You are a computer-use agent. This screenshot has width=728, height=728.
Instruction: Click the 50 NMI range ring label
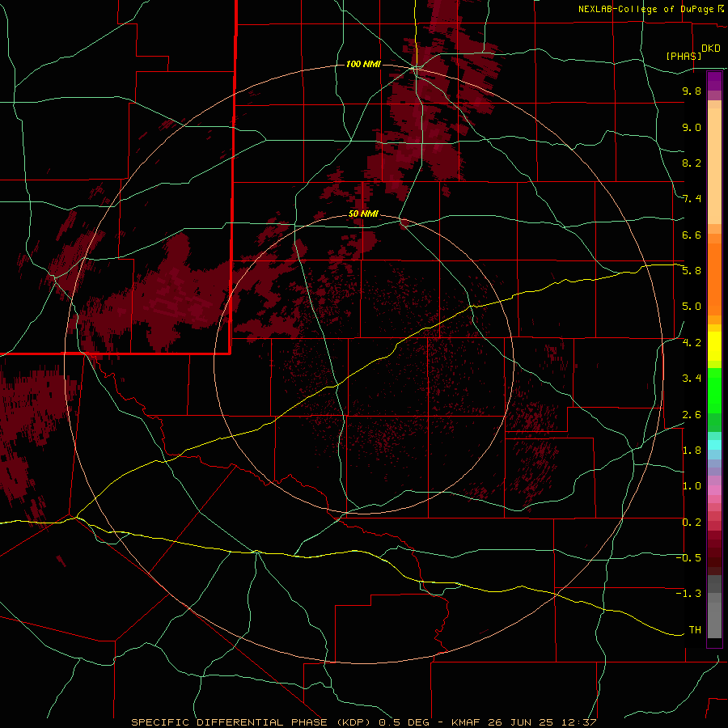363,214
